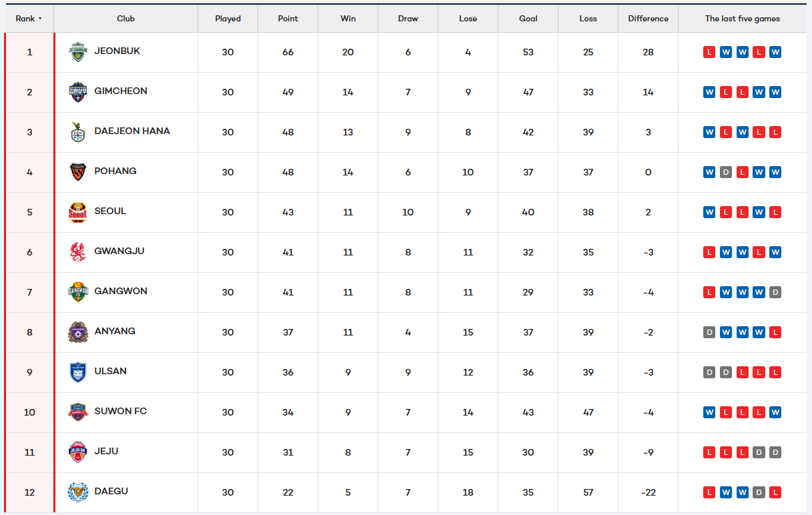This screenshot has width=812, height=515.
Task: Click the Anyang club crest icon
Action: (78, 332)
